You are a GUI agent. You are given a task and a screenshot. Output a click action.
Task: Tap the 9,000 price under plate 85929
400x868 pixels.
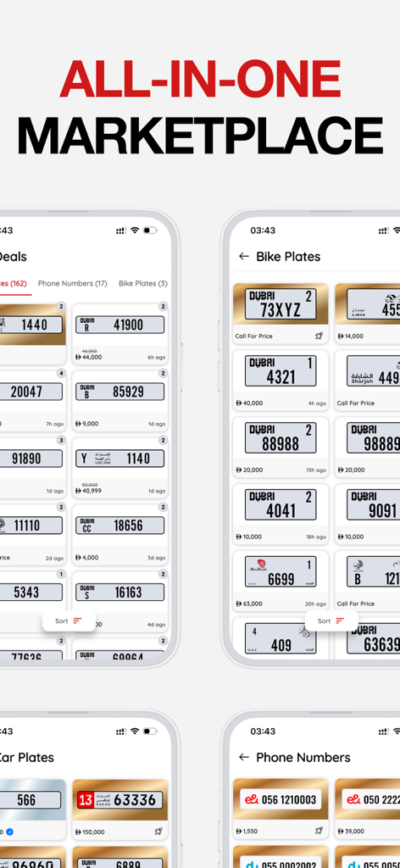[x=86, y=424]
